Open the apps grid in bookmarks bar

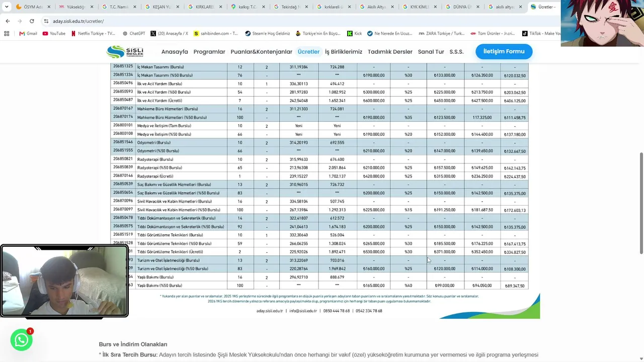7,34
